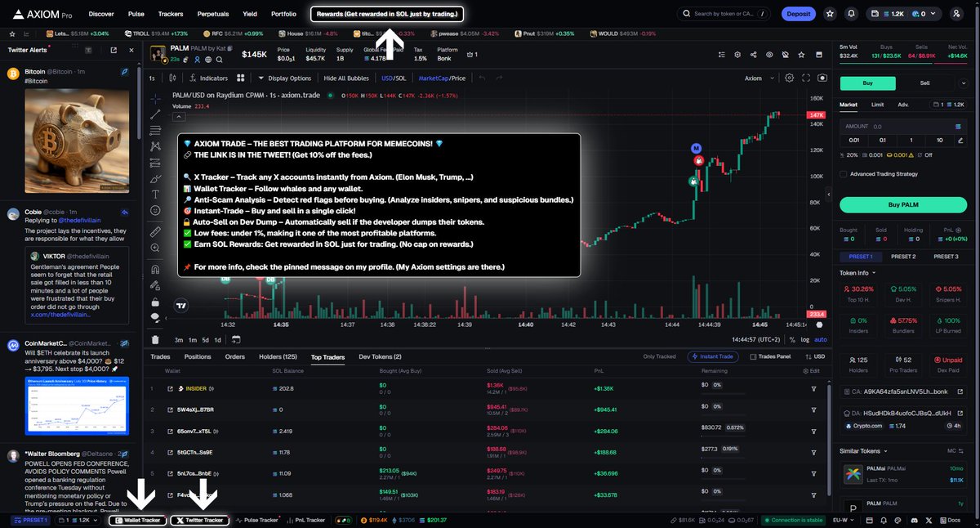Click the search by token field
The width and height of the screenshot is (980, 528).
724,14
